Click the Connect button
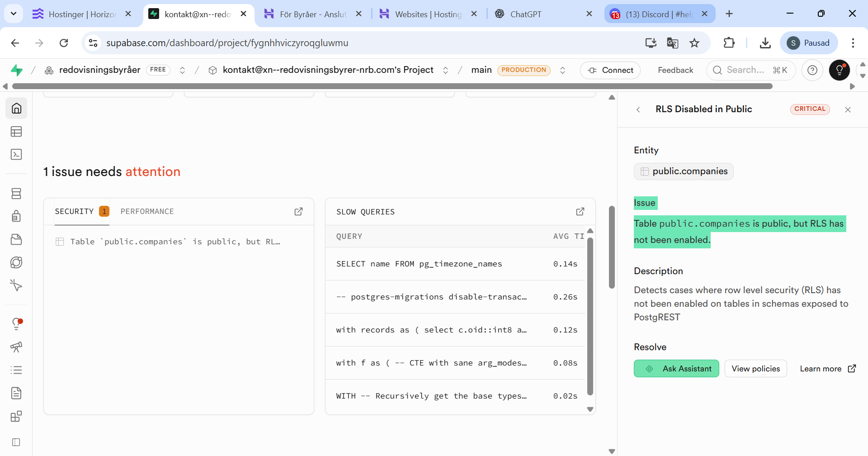The height and width of the screenshot is (456, 868). [x=610, y=70]
